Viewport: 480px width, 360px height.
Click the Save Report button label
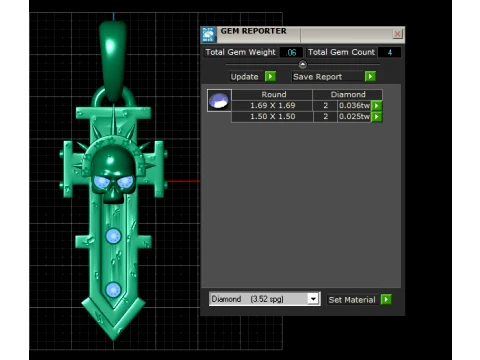click(x=317, y=77)
